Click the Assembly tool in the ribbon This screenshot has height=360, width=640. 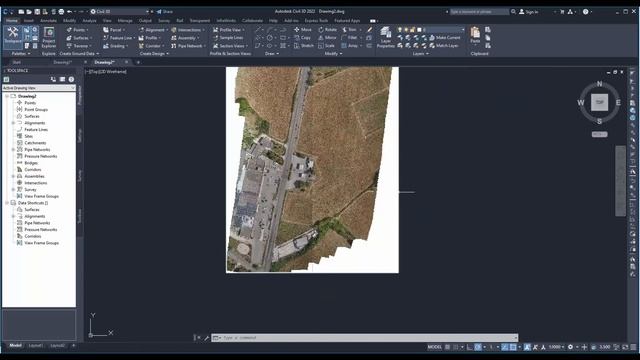[x=185, y=38]
